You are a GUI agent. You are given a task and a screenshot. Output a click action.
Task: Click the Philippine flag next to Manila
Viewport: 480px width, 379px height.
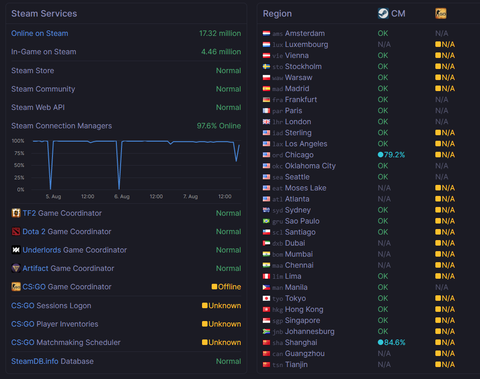tap(266, 287)
